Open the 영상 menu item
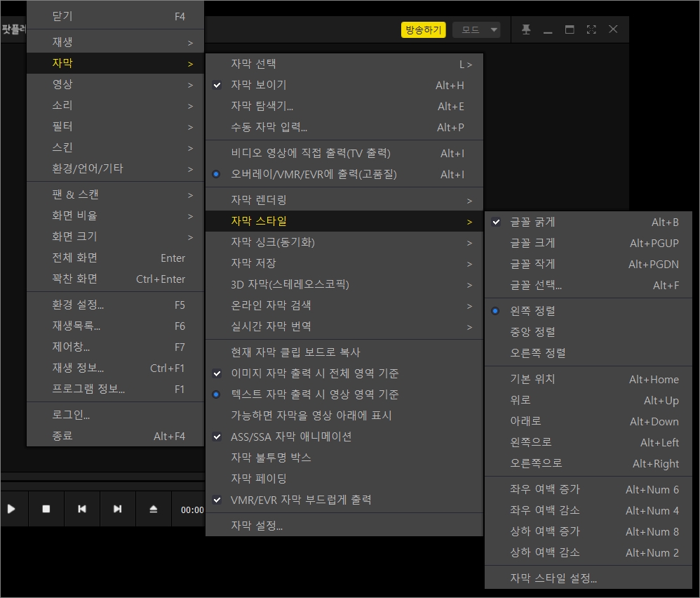Viewport: 700px width, 598px height. pos(63,84)
